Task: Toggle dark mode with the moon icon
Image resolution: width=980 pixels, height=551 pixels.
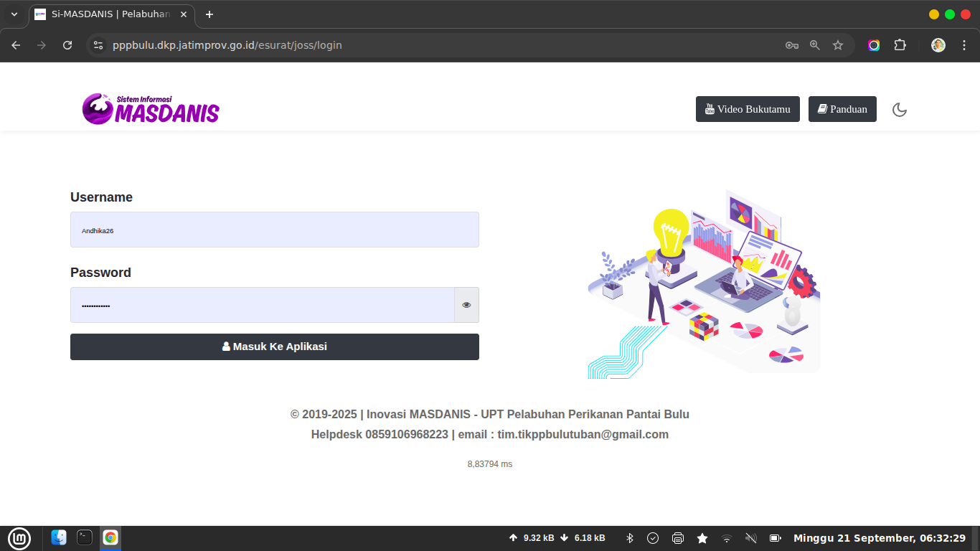Action: tap(899, 110)
